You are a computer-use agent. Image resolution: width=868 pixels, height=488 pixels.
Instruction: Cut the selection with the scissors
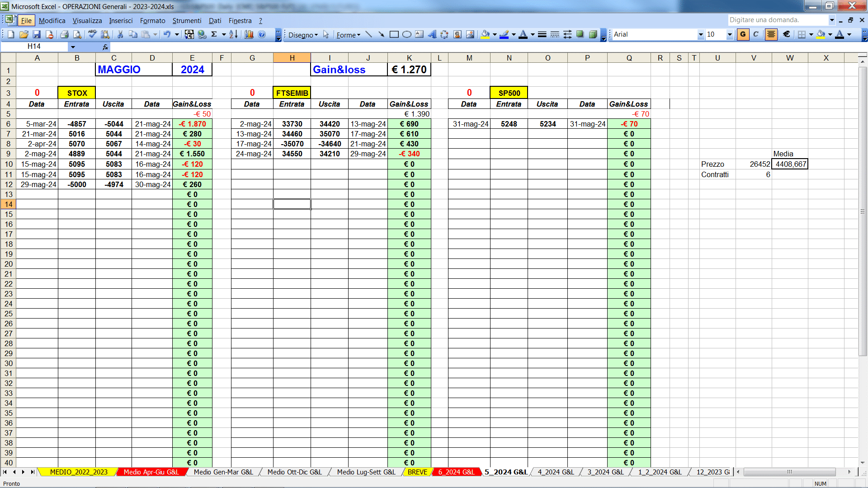click(120, 34)
